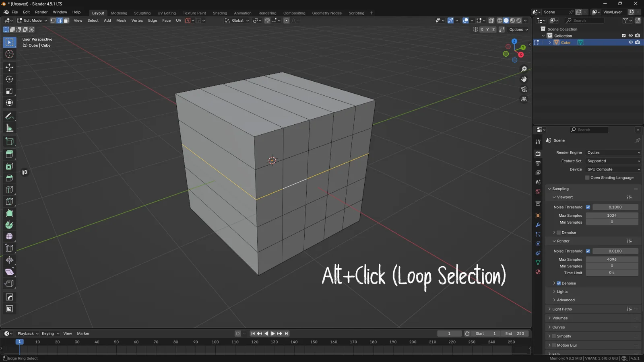Image resolution: width=644 pixels, height=362 pixels.
Task: Switch to the UV Editing workspace tab
Action: click(167, 13)
